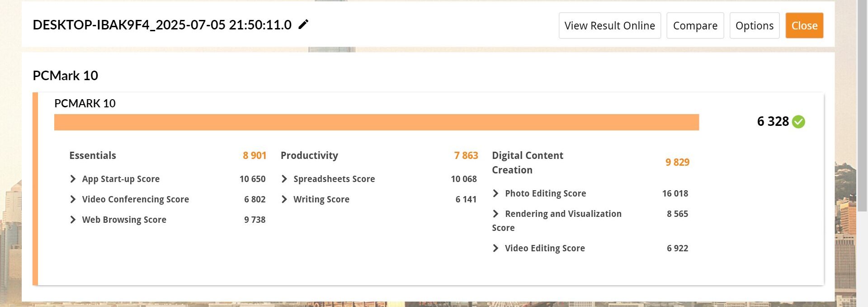Edit result name with pencil icon

tap(303, 24)
